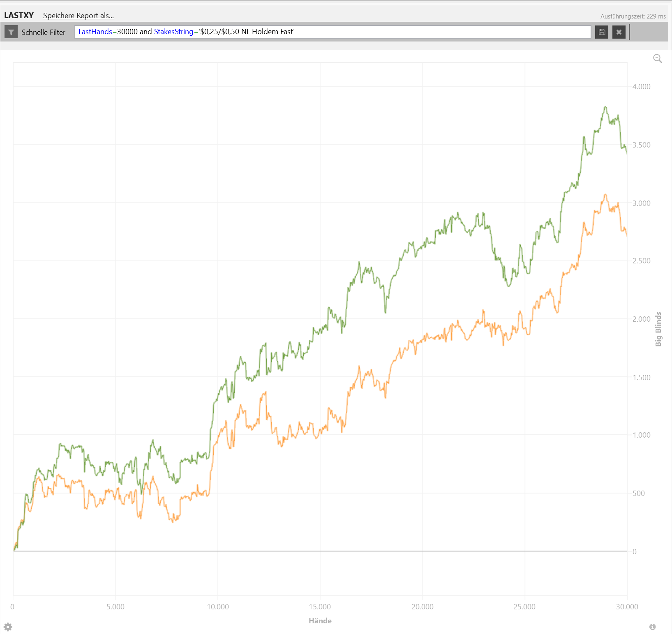Click the 20.000 x-axis label
This screenshot has width=672, height=634.
[423, 607]
